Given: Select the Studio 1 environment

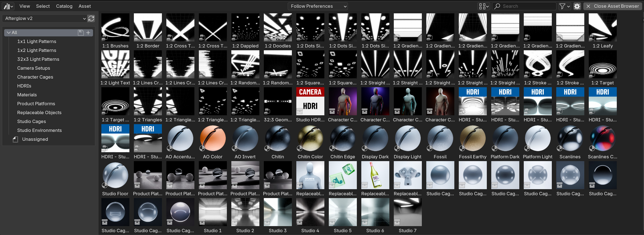Looking at the screenshot, I should pos(213,216).
